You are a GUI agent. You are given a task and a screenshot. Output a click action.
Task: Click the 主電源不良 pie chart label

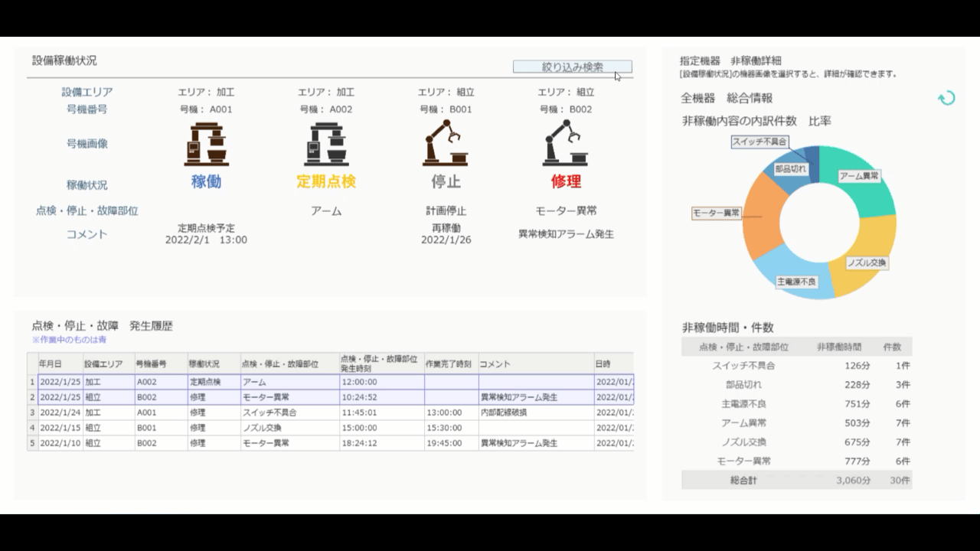(796, 282)
